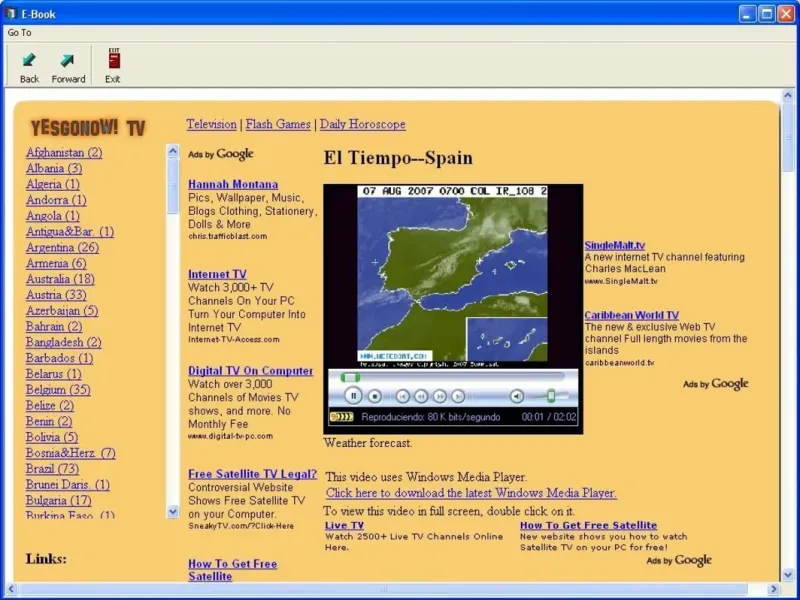The height and width of the screenshot is (600, 800).
Task: Click country list scroll down arrow
Action: pyautogui.click(x=173, y=511)
